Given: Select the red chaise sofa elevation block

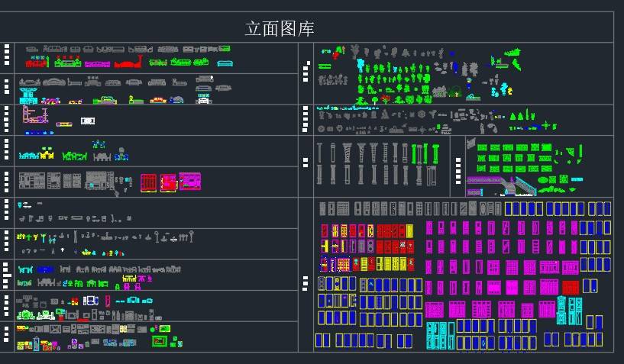Looking at the screenshot, I should coord(128,62).
